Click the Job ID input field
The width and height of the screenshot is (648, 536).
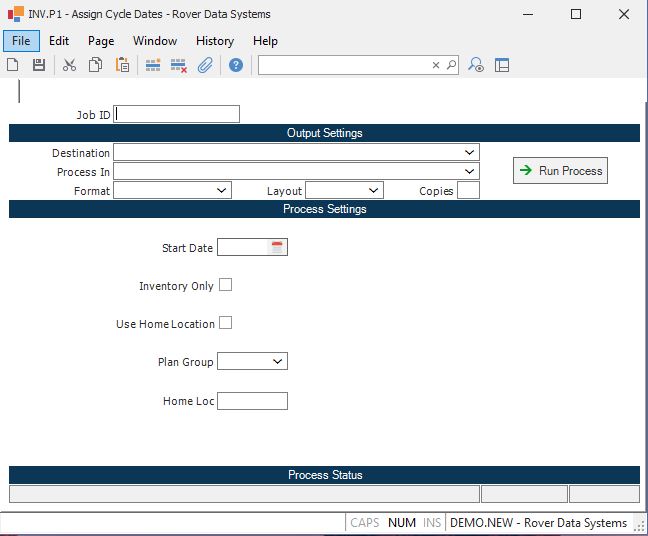[177, 114]
